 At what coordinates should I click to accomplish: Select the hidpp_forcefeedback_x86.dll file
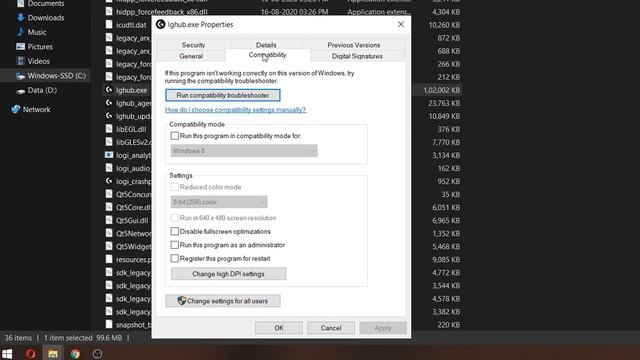tap(162, 12)
